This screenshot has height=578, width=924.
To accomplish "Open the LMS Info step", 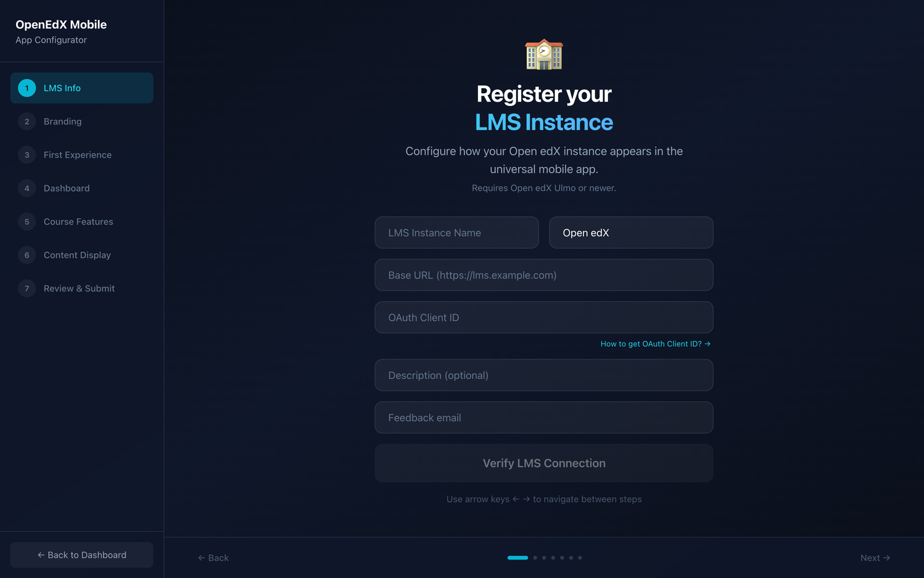I will [82, 88].
